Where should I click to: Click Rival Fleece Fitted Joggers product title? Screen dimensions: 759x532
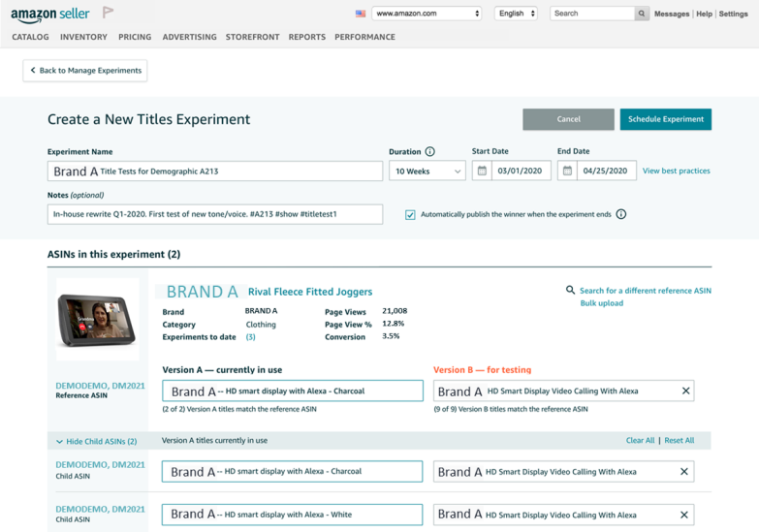coord(310,292)
